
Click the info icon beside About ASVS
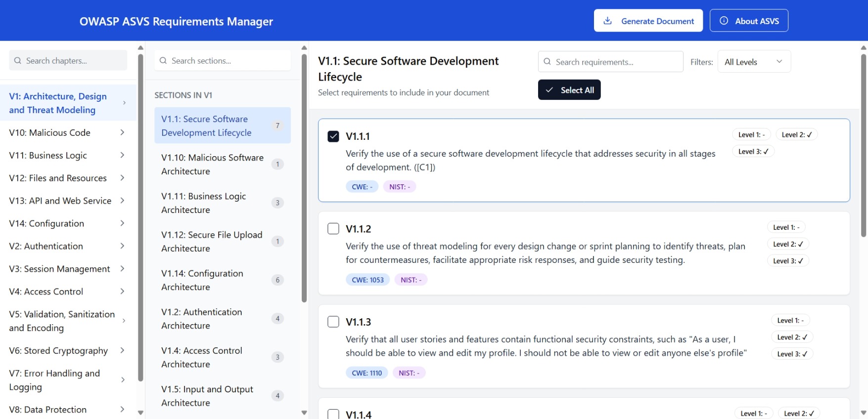724,21
